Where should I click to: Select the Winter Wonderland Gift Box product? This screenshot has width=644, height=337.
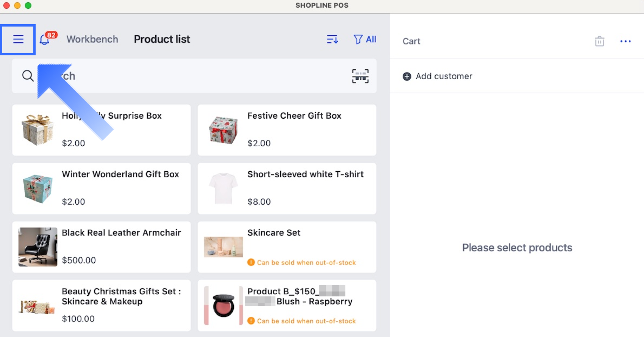pos(101,188)
